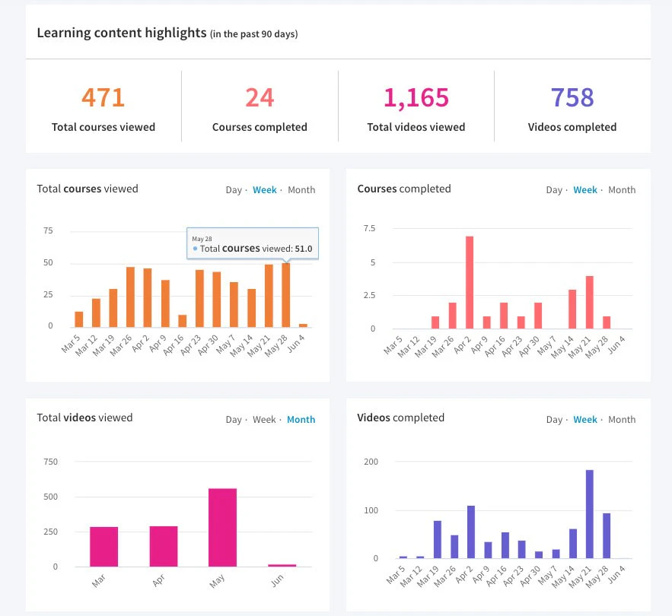Screen dimensions: 672x616
Task: Click the highlighted Week tab above Total courses viewed
Action: tap(264, 189)
